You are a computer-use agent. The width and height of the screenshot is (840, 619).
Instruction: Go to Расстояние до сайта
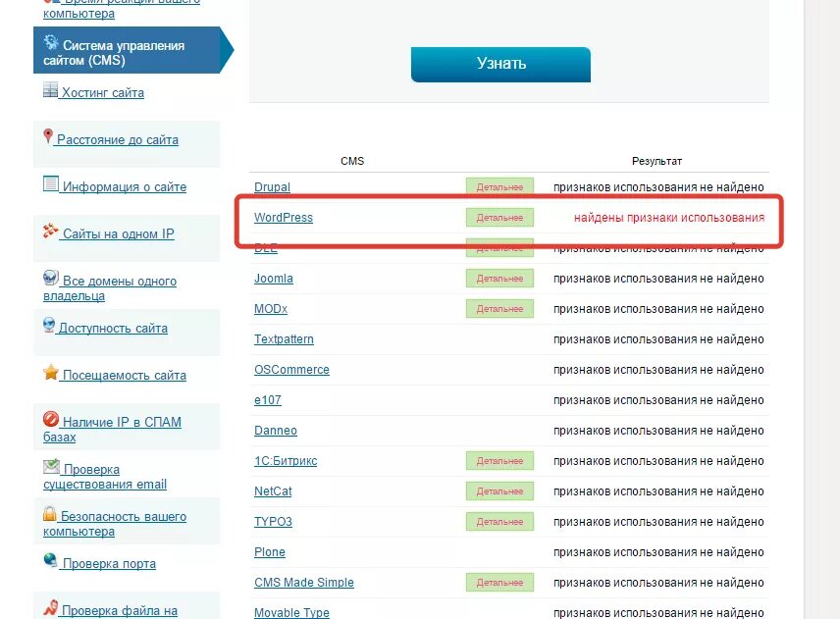(x=118, y=139)
